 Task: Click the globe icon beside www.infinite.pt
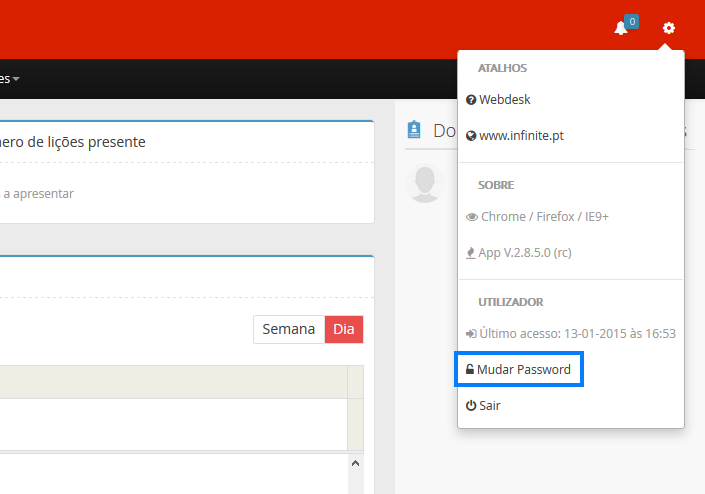(x=471, y=135)
